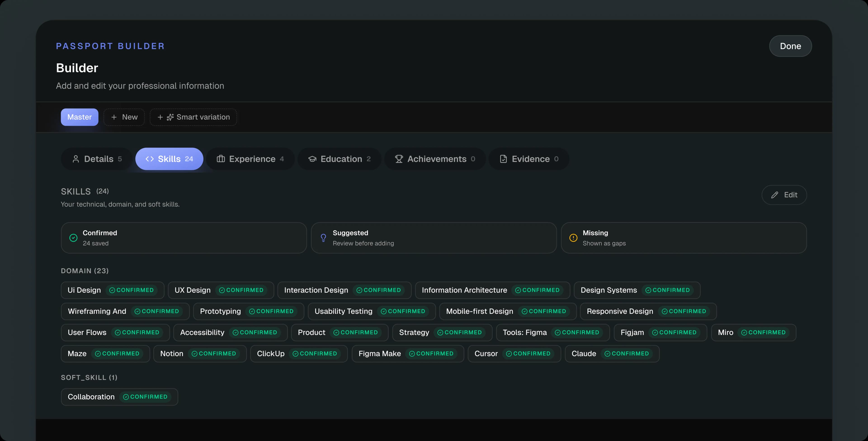Click the CONFIRMED badge on Notion

pyautogui.click(x=214, y=354)
